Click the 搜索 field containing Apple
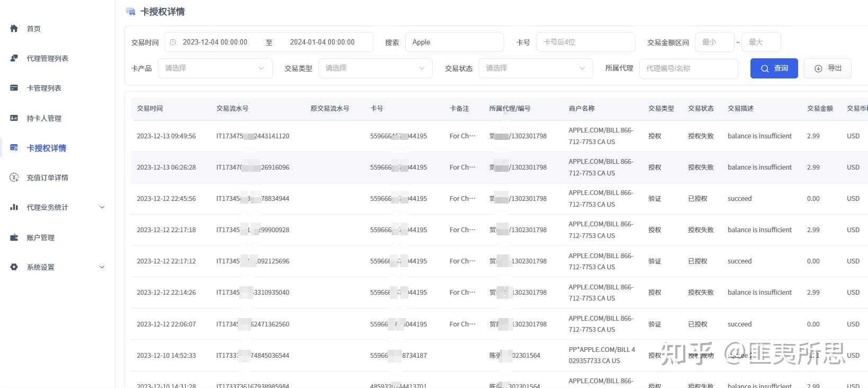Image resolution: width=868 pixels, height=388 pixels. tap(454, 42)
